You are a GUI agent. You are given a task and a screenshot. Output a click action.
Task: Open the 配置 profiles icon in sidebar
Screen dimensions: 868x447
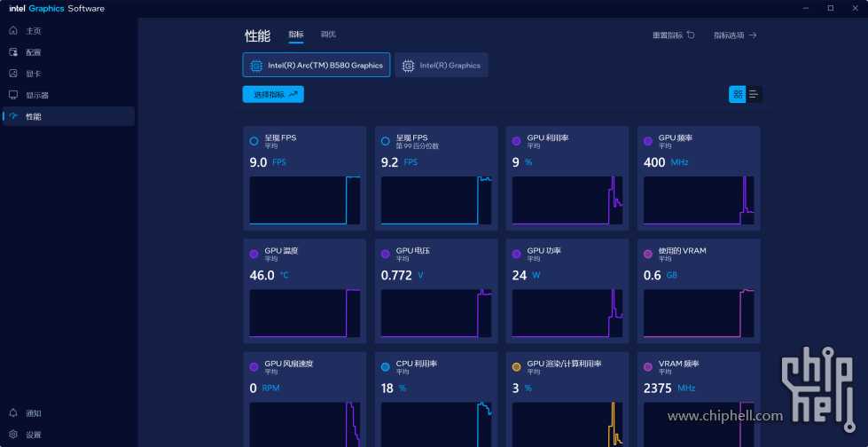point(13,52)
